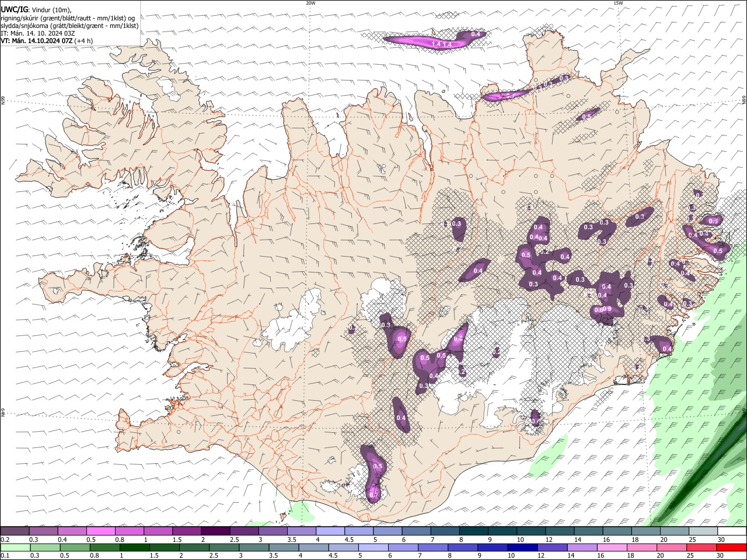747x560 pixels.
Task: Click the 'VT: Mán. 14.10.2024 07Z' valid time
Action: tap(37, 41)
